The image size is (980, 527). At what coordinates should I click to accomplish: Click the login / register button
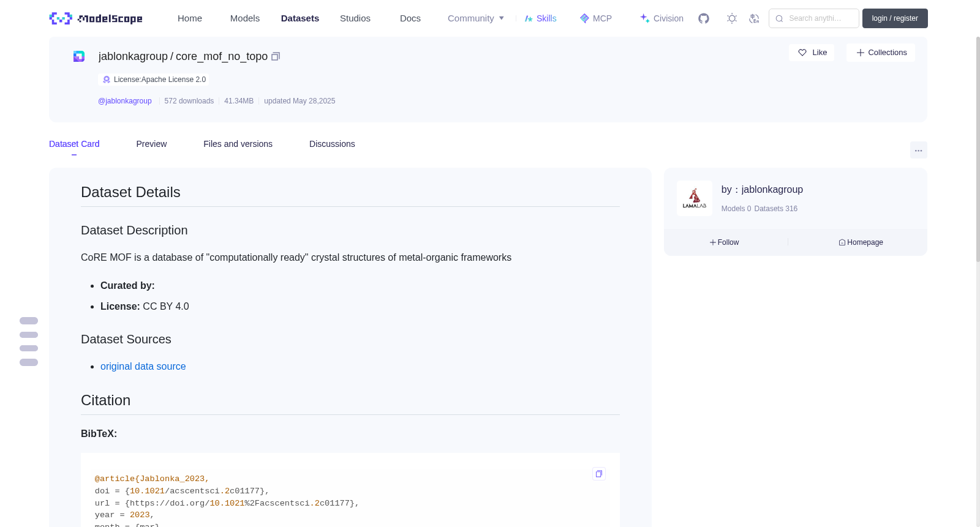[895, 18]
